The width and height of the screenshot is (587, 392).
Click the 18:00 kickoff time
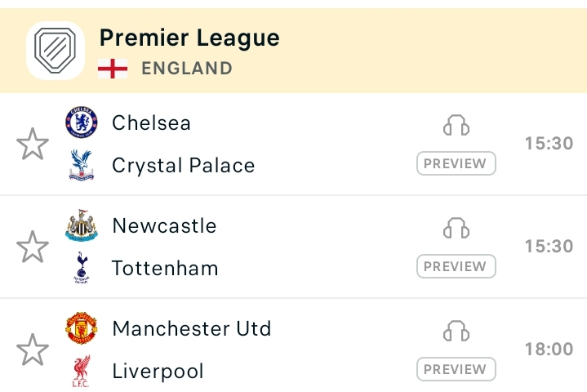point(549,349)
